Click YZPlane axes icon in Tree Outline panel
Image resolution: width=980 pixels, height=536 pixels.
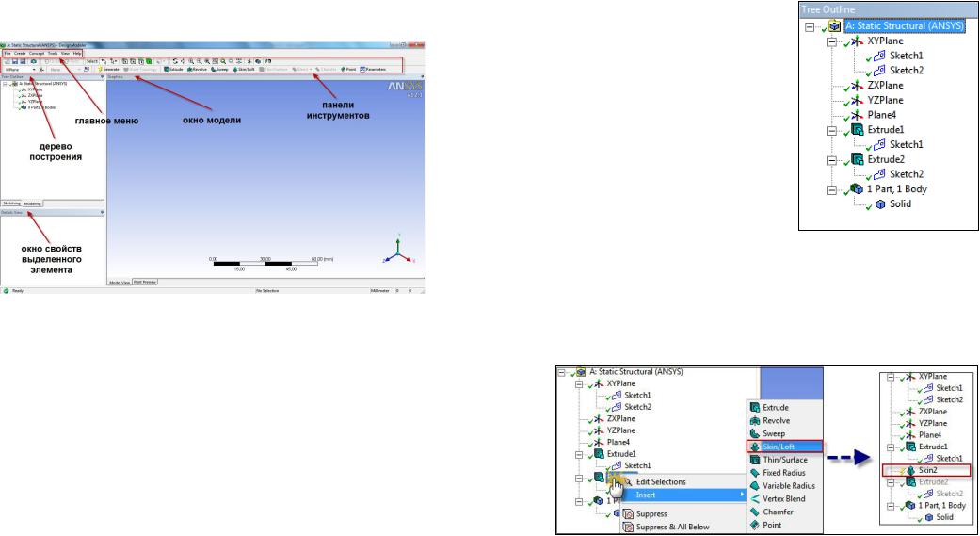(x=857, y=101)
